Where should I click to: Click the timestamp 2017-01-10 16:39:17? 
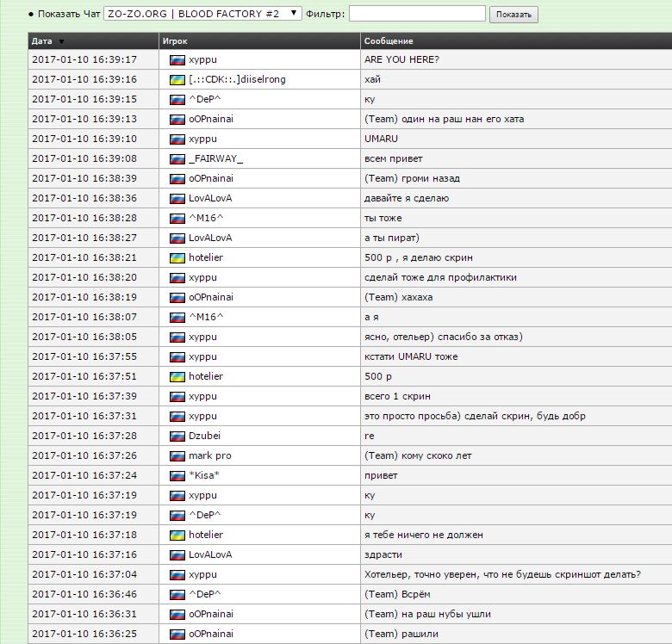point(84,59)
